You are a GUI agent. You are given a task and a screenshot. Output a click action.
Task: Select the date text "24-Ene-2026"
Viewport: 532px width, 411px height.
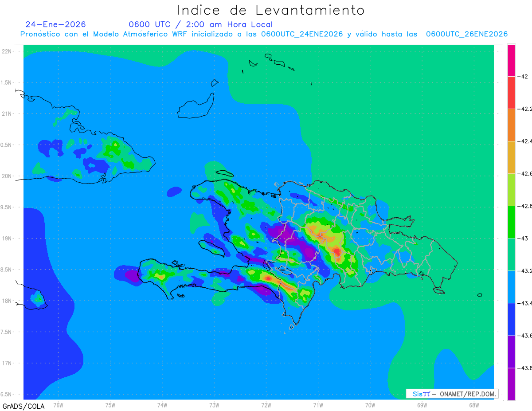56,24
